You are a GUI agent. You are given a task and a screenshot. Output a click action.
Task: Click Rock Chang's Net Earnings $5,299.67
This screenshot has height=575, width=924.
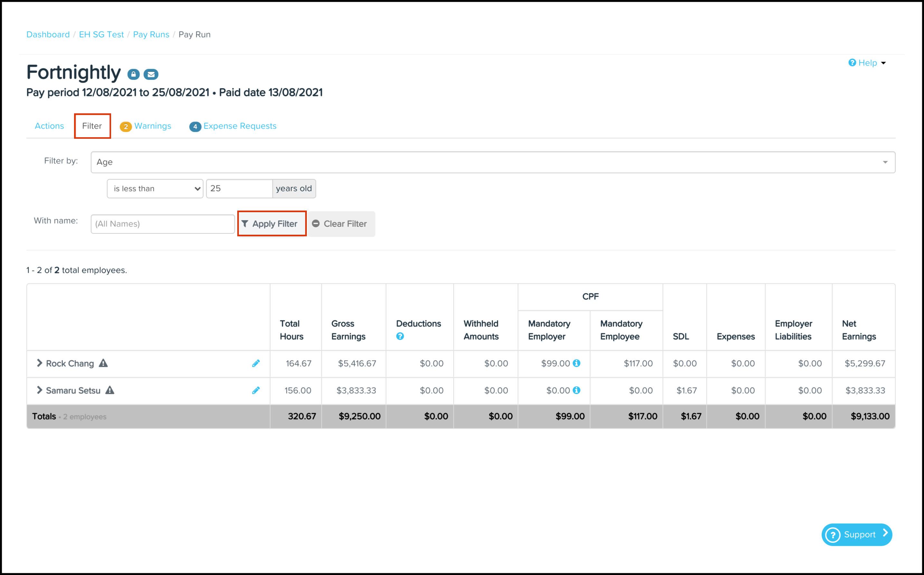865,363
